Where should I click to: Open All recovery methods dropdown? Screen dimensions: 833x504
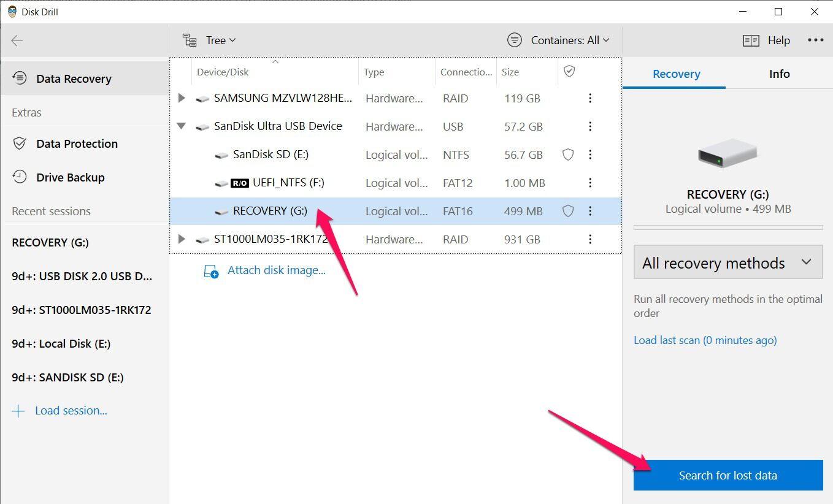(728, 263)
